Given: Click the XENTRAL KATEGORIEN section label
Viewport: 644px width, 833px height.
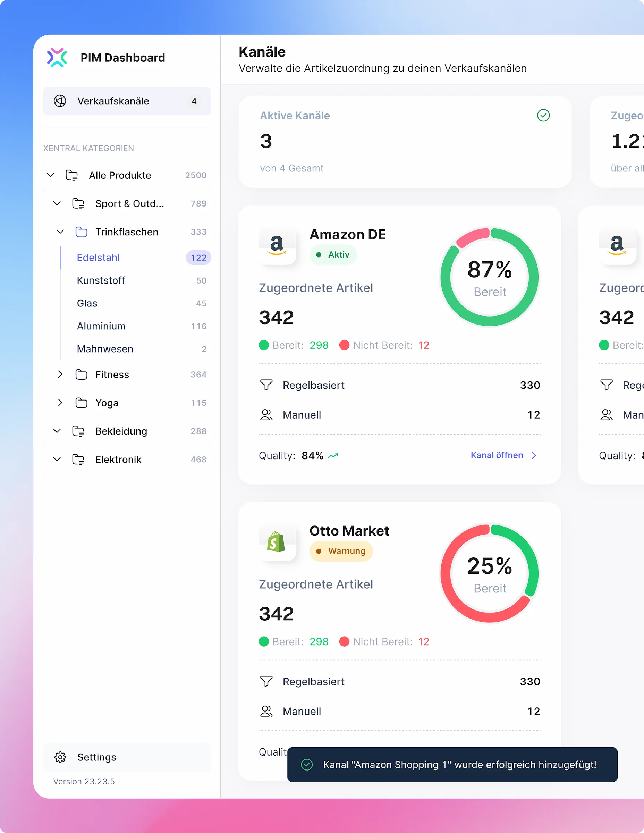Looking at the screenshot, I should [x=88, y=148].
